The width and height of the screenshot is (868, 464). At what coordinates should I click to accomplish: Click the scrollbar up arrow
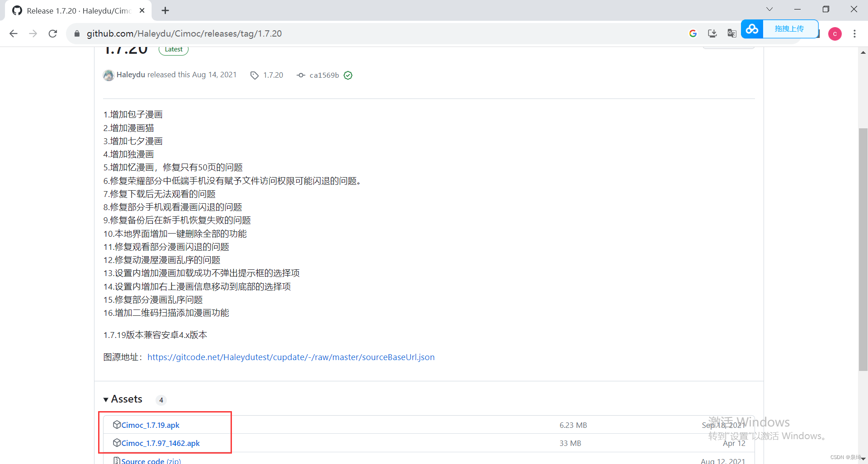pos(863,52)
